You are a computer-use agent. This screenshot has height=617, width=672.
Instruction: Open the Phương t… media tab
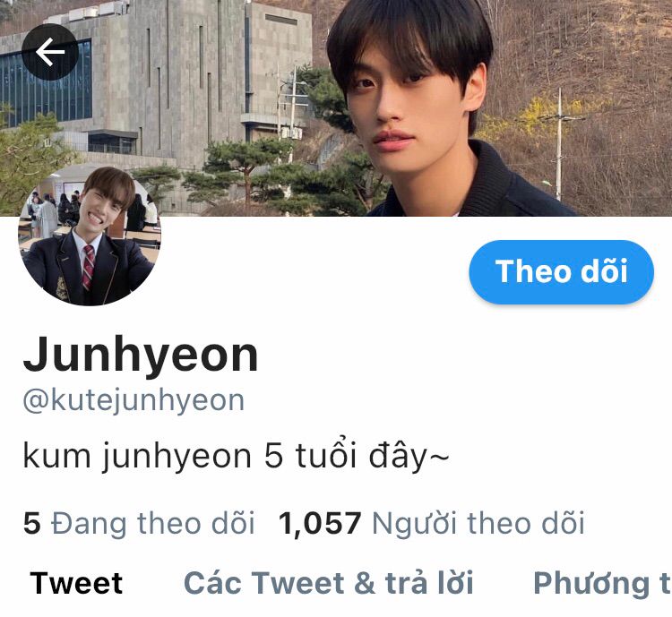[x=602, y=585]
